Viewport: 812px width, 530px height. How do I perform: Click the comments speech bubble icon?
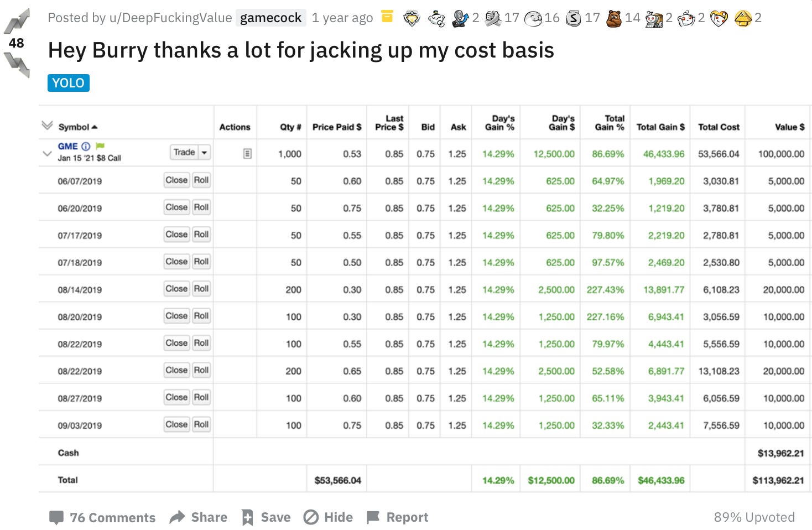coord(56,517)
